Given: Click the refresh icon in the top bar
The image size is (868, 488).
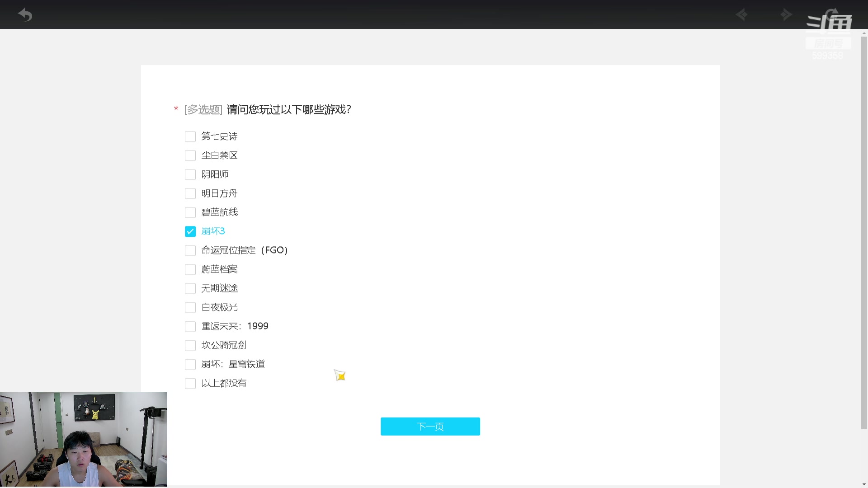Looking at the screenshot, I should (831, 15).
